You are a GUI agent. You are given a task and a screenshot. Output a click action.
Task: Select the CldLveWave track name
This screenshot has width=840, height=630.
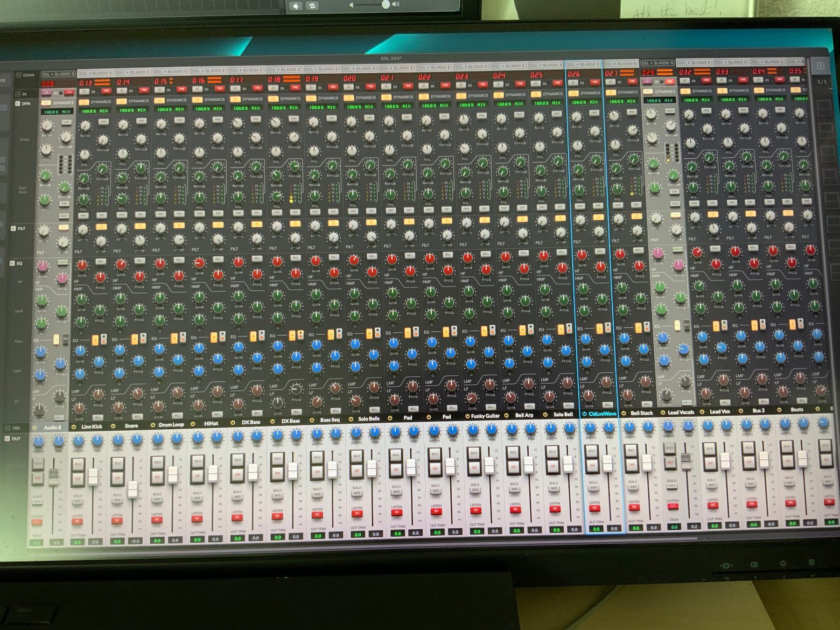602,413
